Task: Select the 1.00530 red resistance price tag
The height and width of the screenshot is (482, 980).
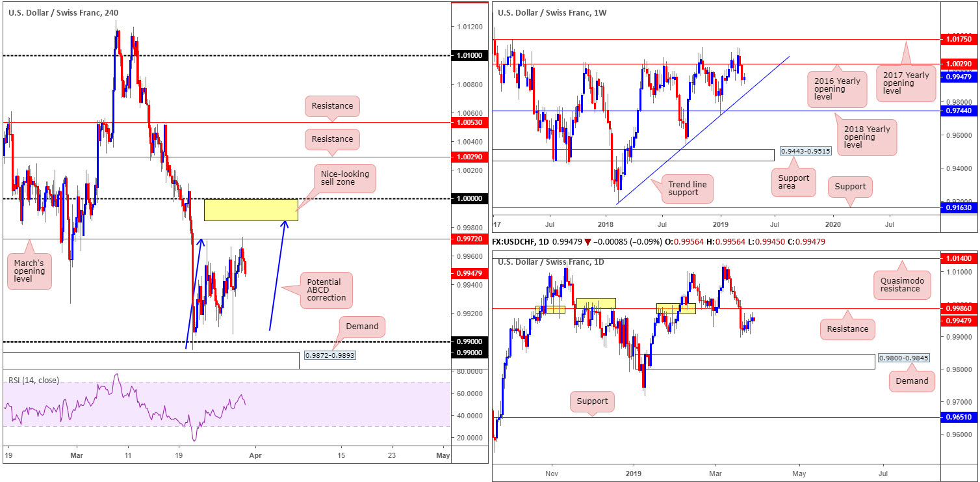Action: tap(469, 122)
